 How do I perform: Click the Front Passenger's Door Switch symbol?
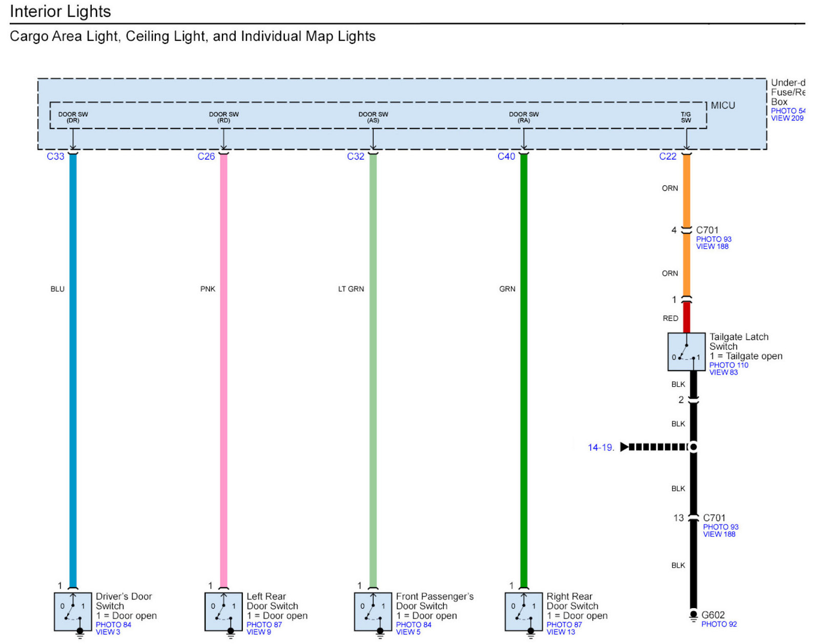tap(373, 611)
